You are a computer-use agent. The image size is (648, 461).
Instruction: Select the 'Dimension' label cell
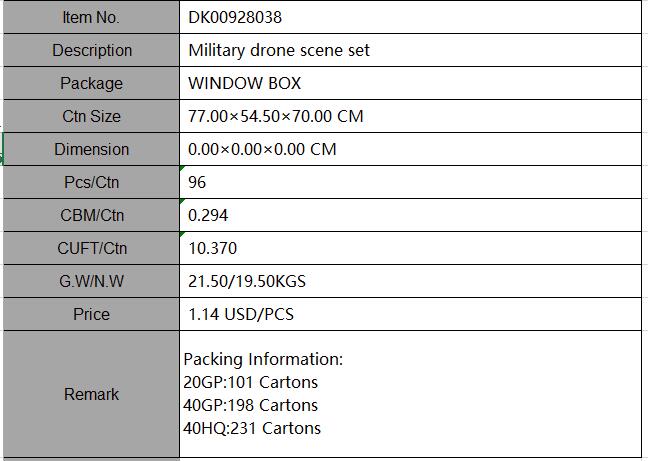coord(91,149)
